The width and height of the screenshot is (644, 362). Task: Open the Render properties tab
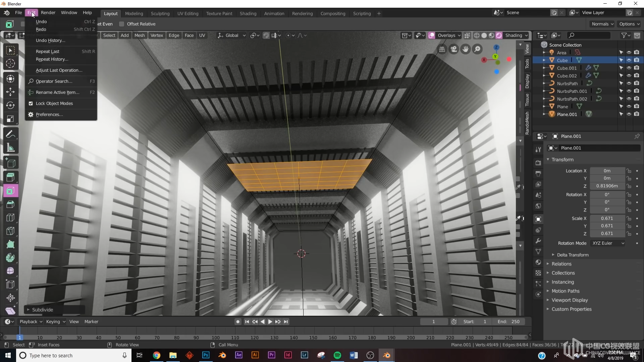point(538,163)
